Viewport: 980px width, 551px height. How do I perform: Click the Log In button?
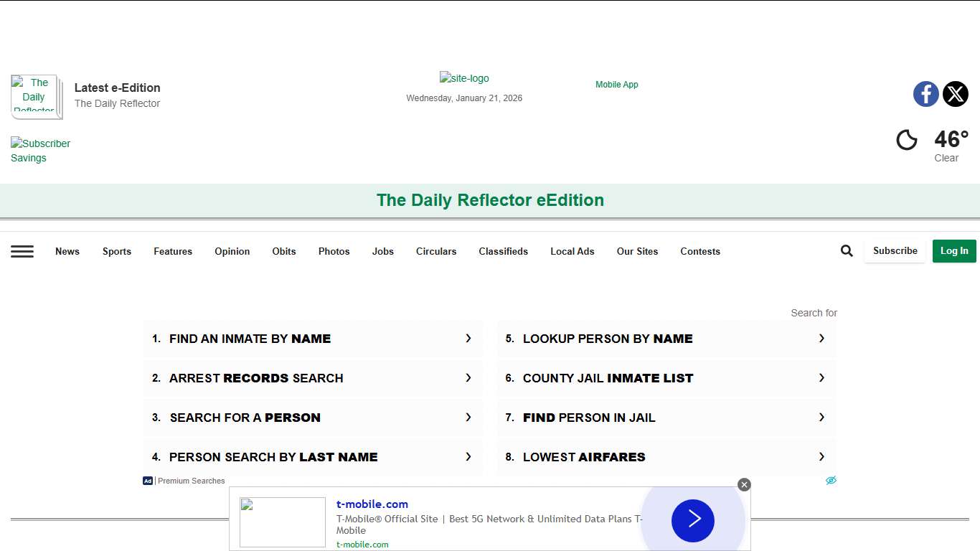[x=954, y=251]
